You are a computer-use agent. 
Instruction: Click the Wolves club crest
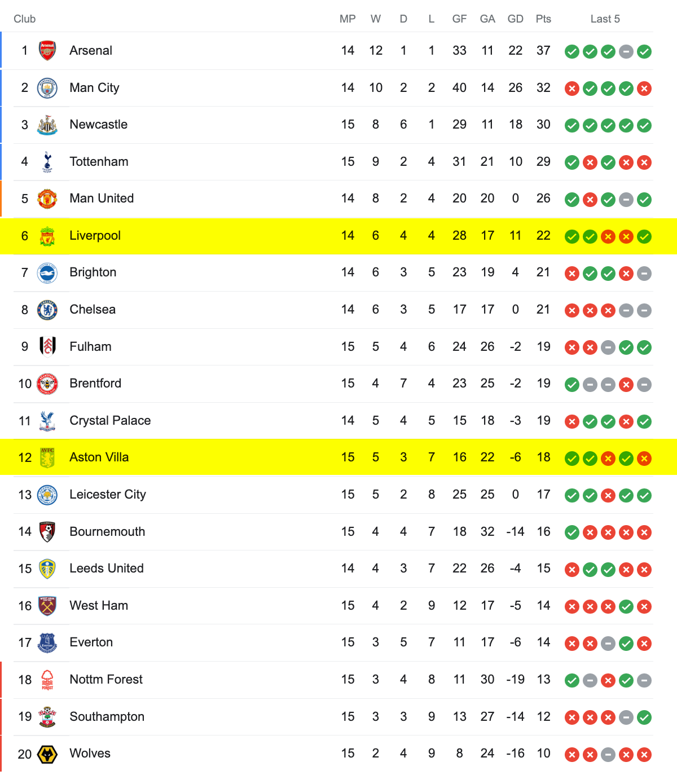[47, 754]
